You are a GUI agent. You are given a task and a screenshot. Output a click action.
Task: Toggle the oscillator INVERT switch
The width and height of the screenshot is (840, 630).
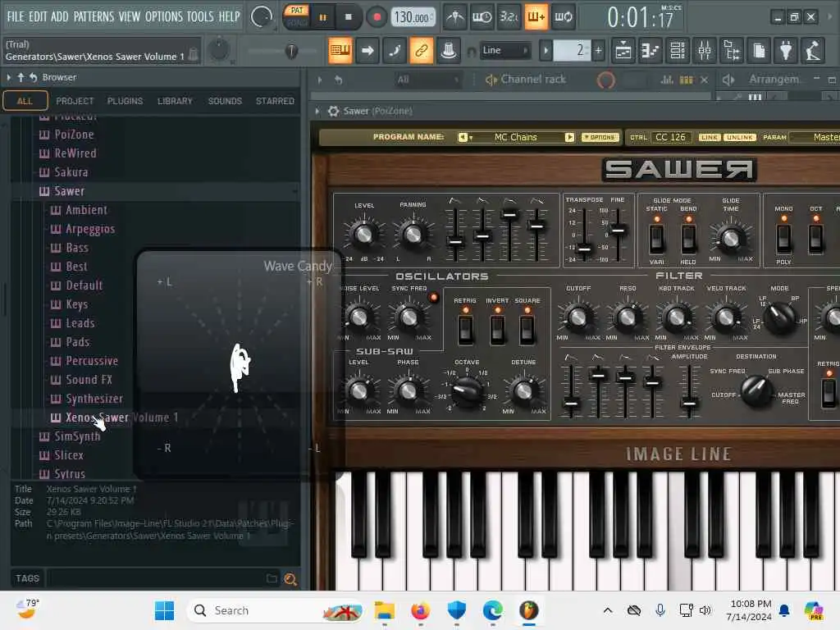tap(497, 330)
